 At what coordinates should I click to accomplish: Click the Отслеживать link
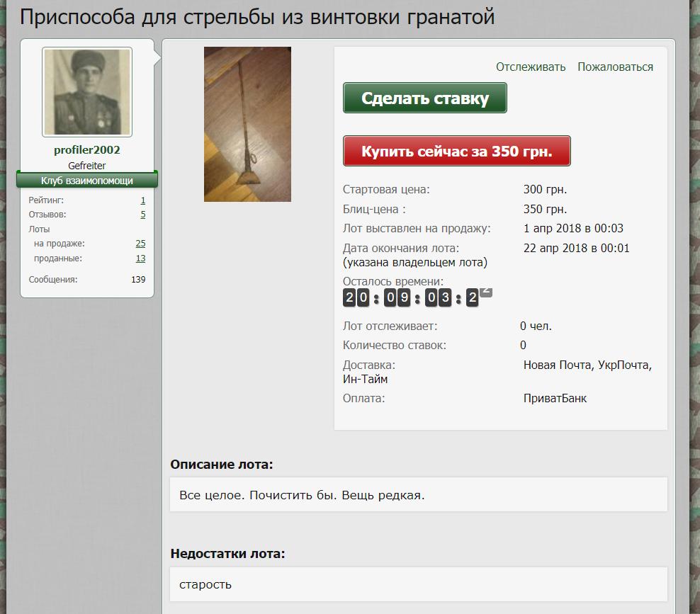(x=531, y=67)
